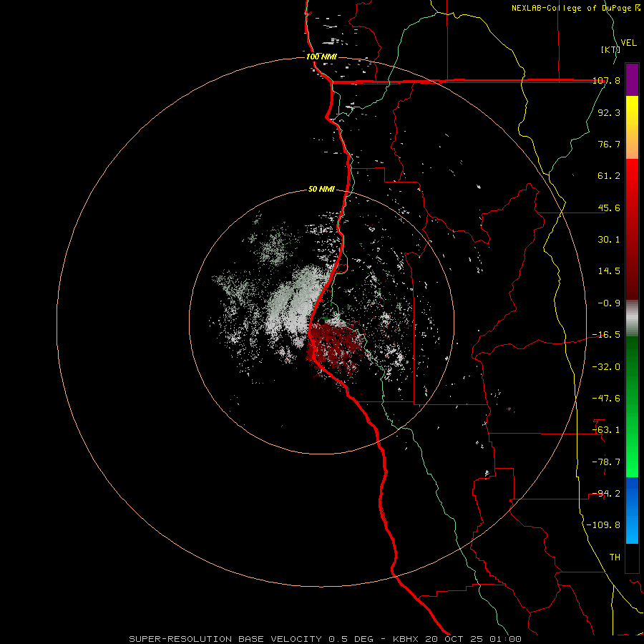Select the 107.8 legend value

point(606,80)
